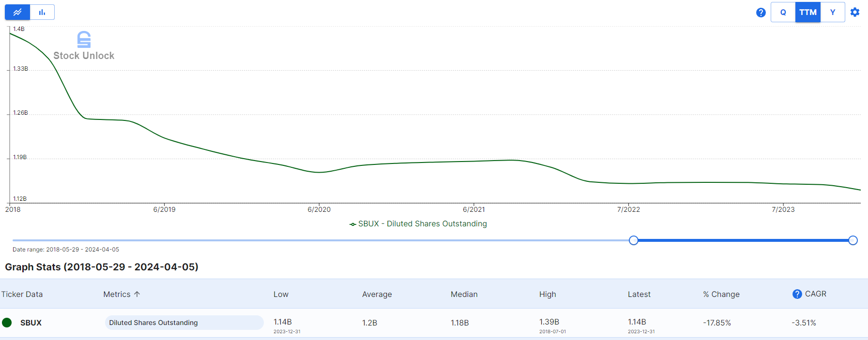Select the TTM period
Screen dimensions: 868x340
tap(808, 12)
